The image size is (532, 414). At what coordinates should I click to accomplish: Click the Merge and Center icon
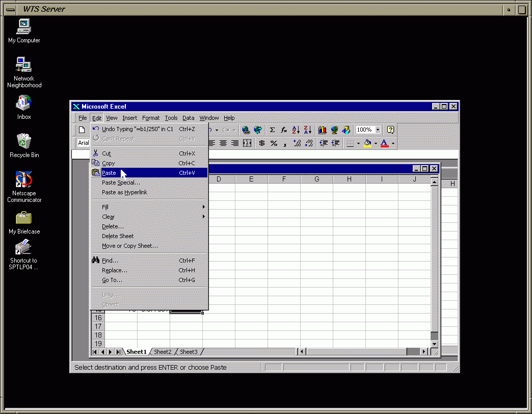(247, 143)
